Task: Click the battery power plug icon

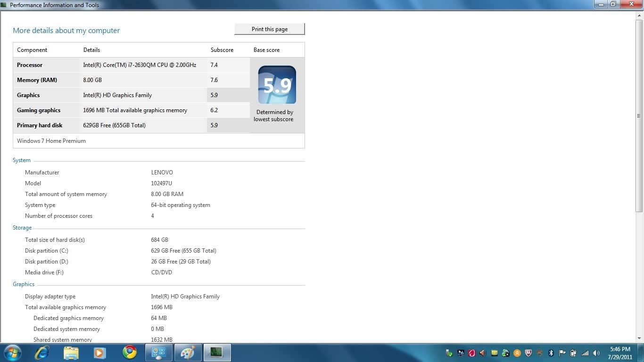Action: [574, 353]
